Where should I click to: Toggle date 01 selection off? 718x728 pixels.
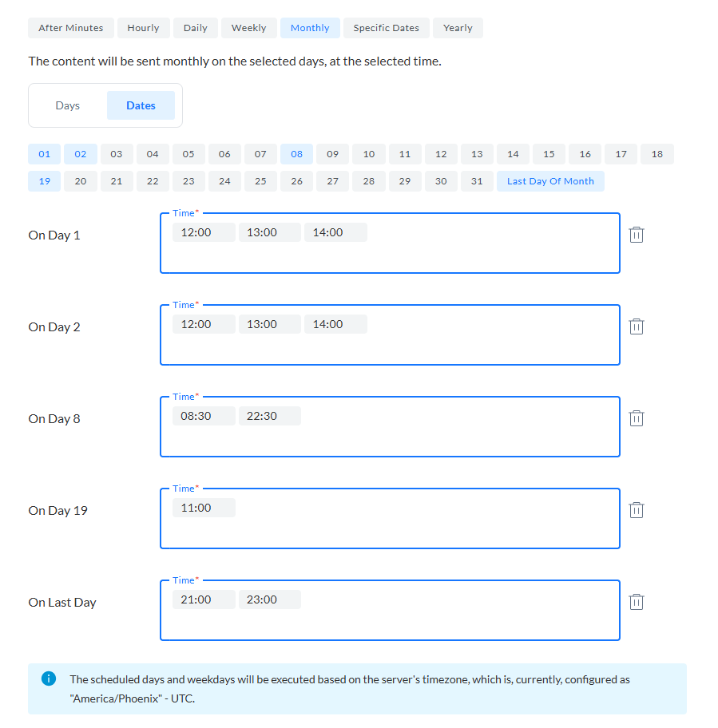(x=45, y=154)
